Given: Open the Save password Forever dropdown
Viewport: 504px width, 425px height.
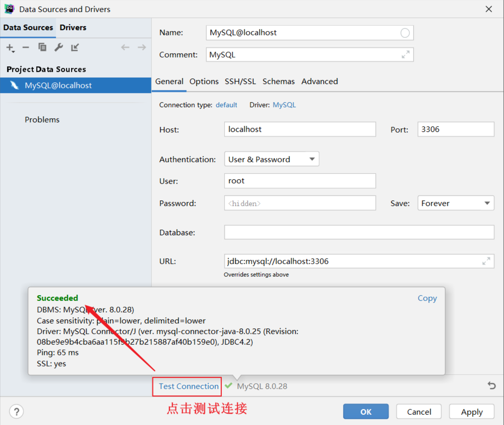Looking at the screenshot, I should (456, 203).
